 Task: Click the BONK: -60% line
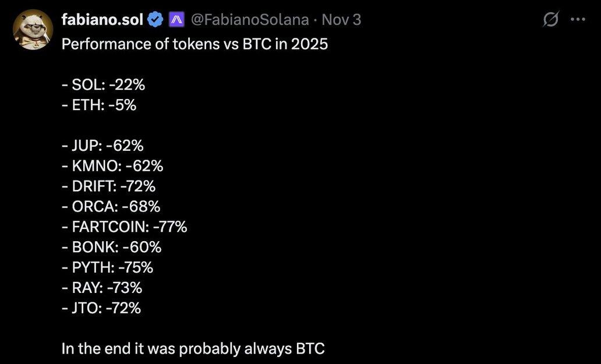(x=111, y=247)
